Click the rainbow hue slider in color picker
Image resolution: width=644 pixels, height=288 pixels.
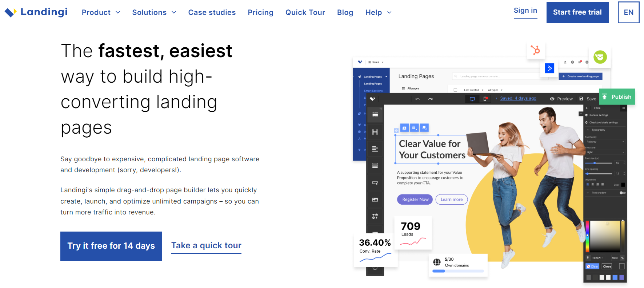point(587,236)
